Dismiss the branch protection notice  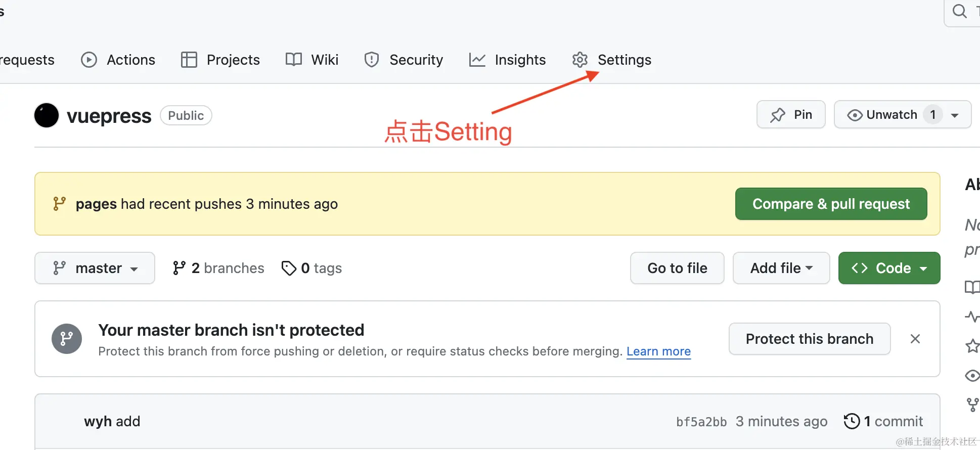coord(915,339)
